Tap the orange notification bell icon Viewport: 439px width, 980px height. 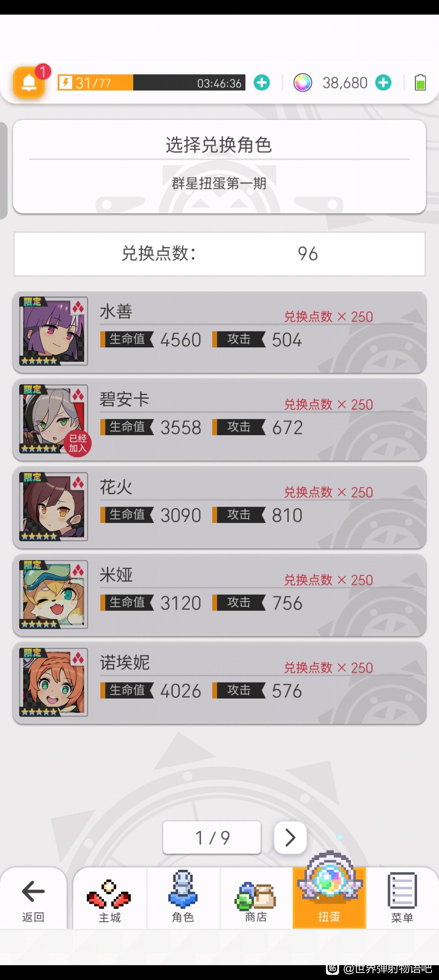click(x=29, y=83)
